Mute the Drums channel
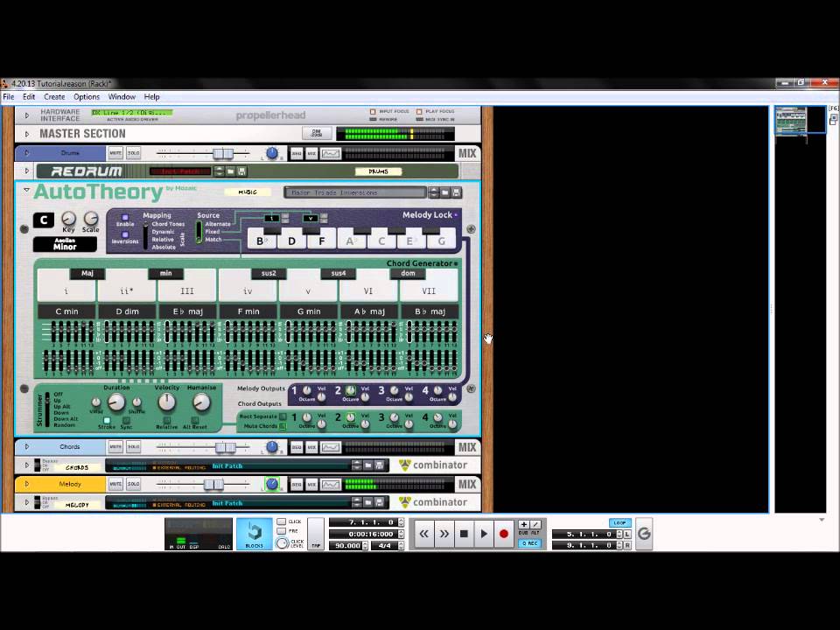Image resolution: width=840 pixels, height=630 pixels. 115,153
